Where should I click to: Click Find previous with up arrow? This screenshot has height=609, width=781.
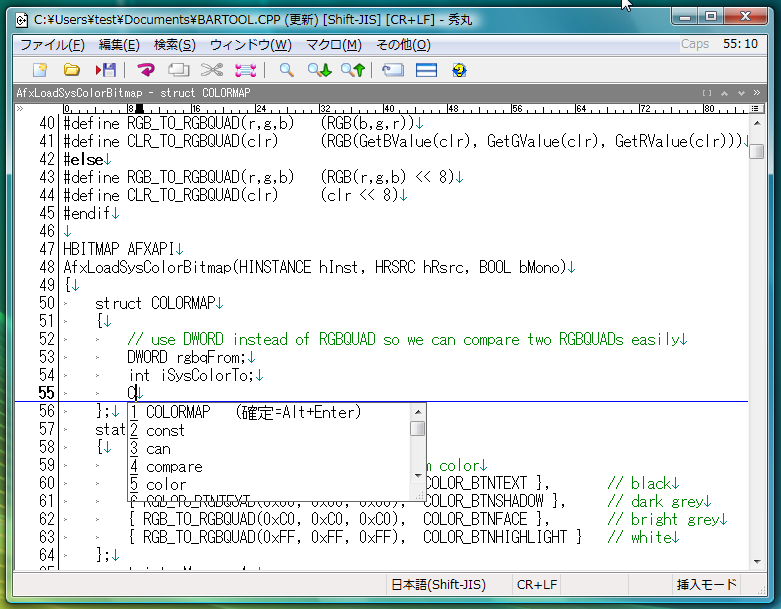point(353,70)
